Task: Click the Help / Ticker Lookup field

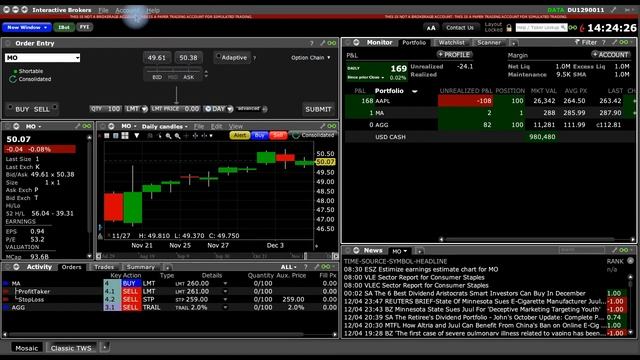Action: coord(541,27)
